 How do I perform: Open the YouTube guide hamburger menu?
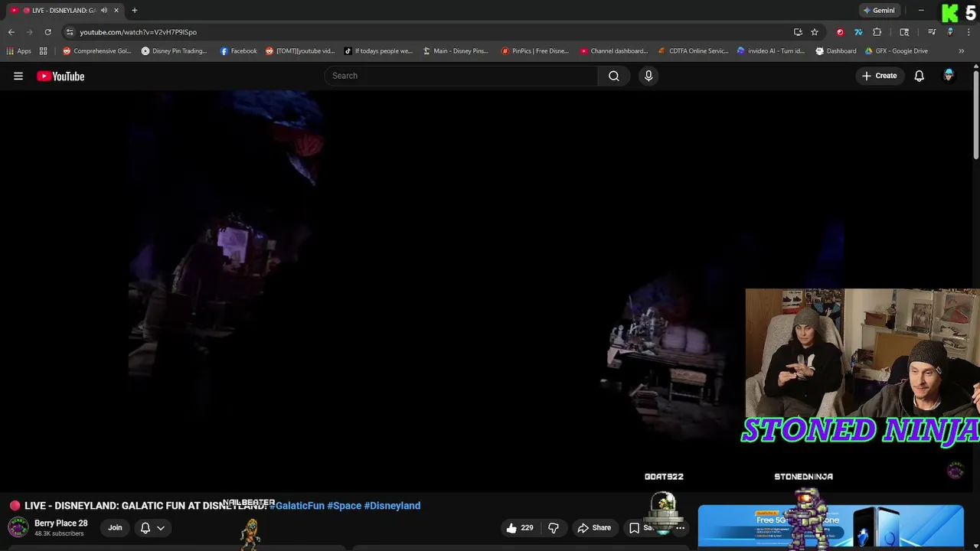tap(18, 76)
